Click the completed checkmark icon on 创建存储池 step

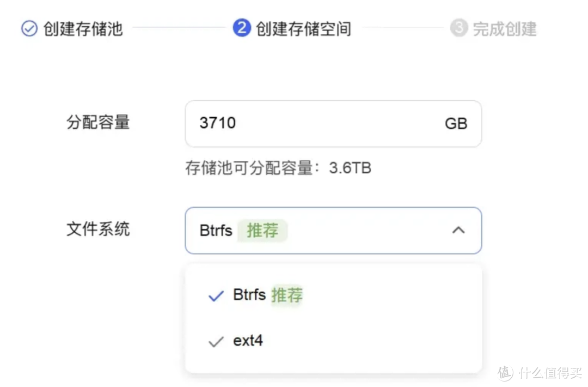pyautogui.click(x=28, y=29)
